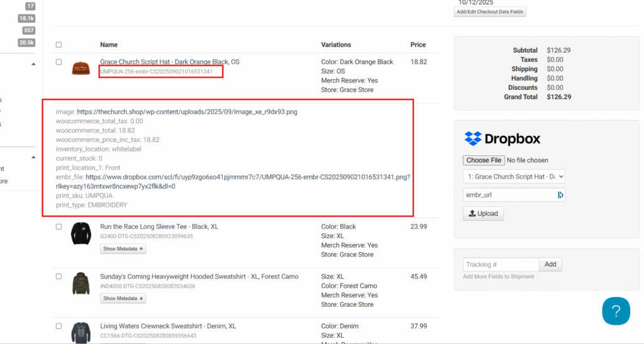Expand Show Metadata for Sunday's Coming sweatshirt
The height and width of the screenshot is (344, 644).
pyautogui.click(x=123, y=299)
